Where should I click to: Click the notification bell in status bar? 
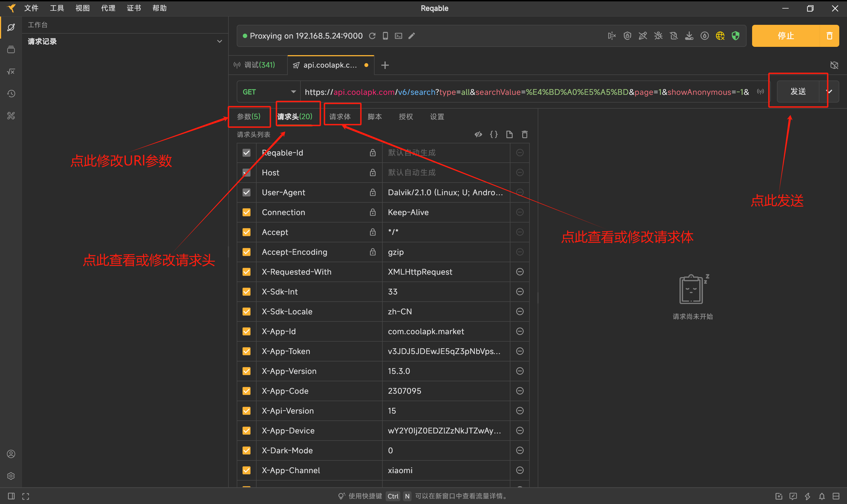[822, 496]
